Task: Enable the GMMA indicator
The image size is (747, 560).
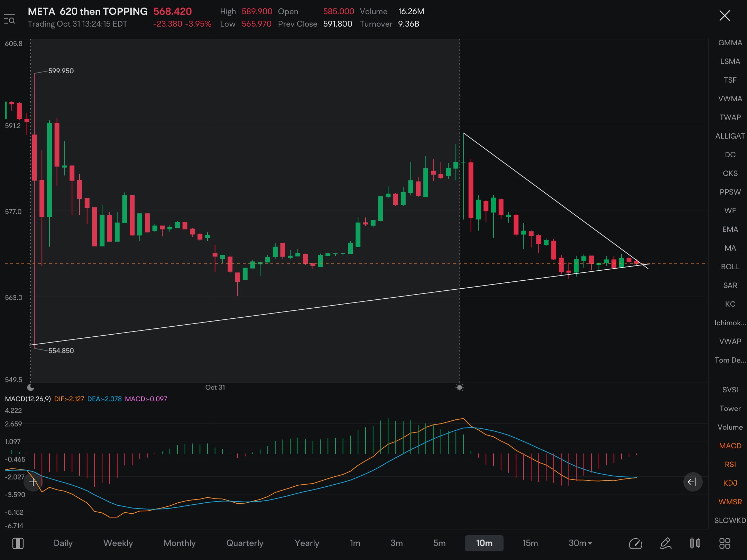Action: pos(730,43)
